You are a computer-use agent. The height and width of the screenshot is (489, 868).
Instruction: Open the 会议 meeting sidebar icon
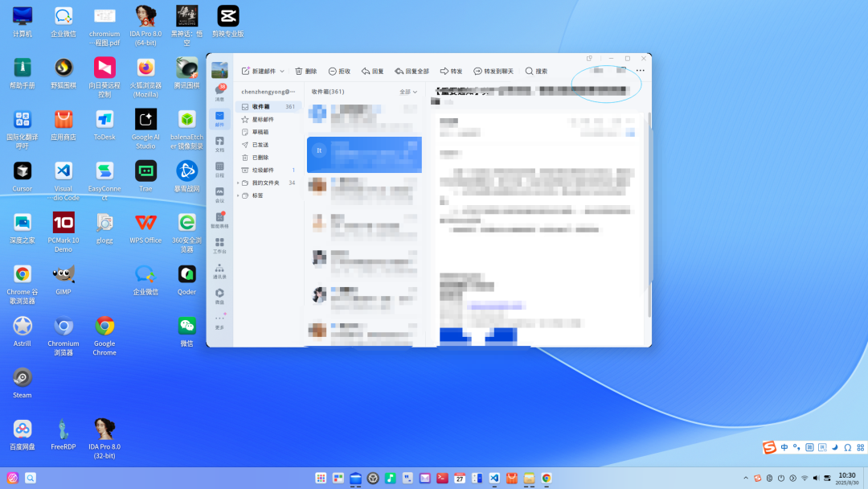point(219,195)
